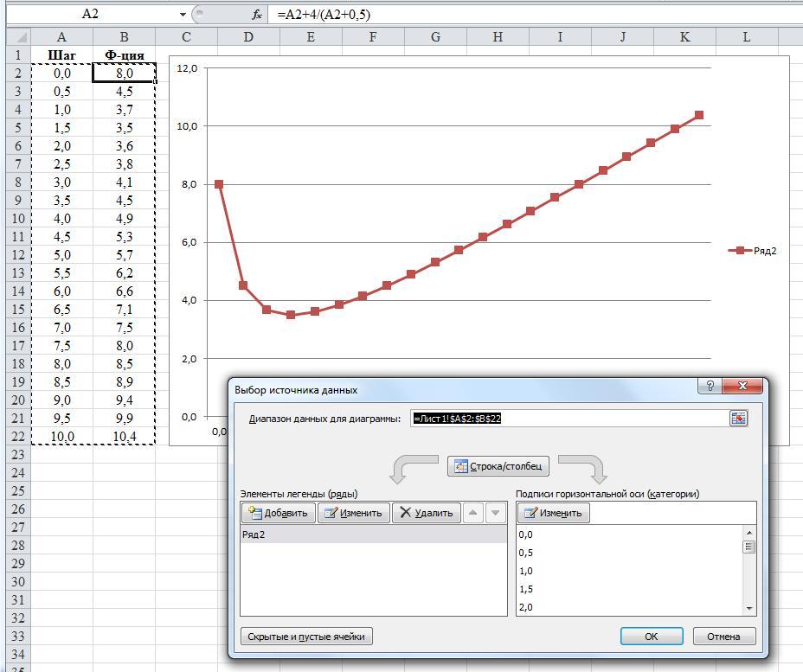Click the Name Box showing A2
This screenshot has width=803, height=672.
(x=93, y=14)
